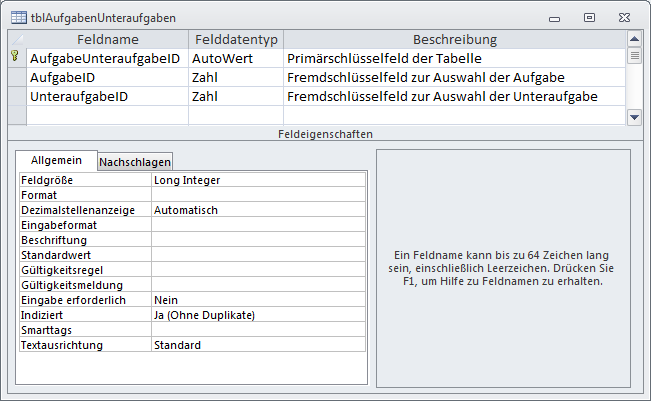651x401 pixels.
Task: Click the field grid scroll down arrow
Action: pyautogui.click(x=634, y=116)
